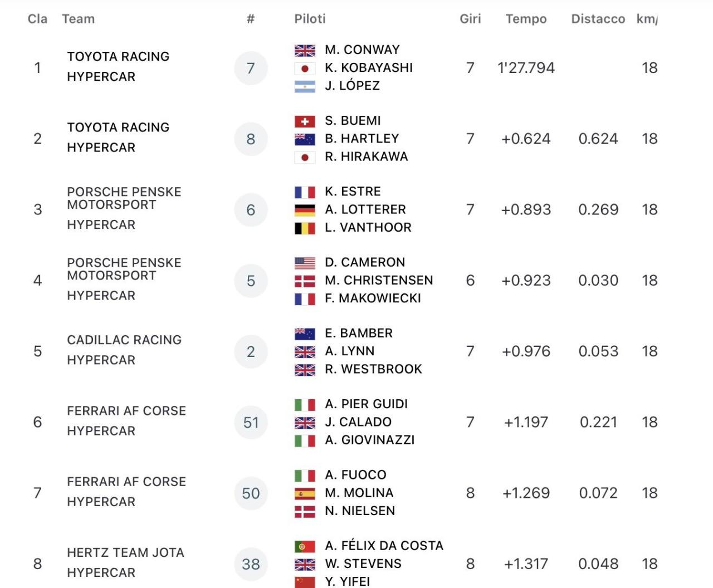Click the British flag beside M. Conway

[305, 51]
